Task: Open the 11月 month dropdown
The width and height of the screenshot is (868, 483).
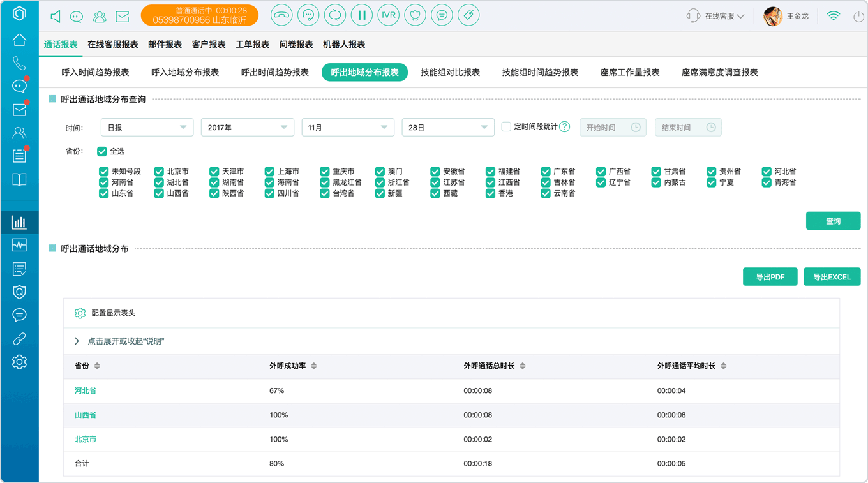Action: pos(348,128)
